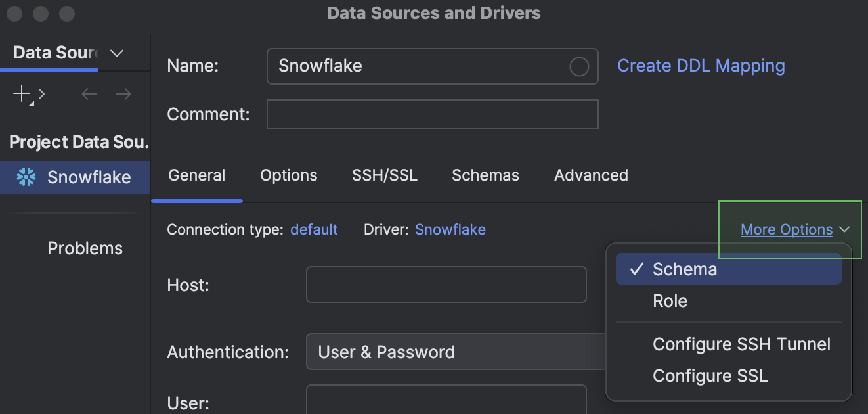Image resolution: width=868 pixels, height=414 pixels.
Task: Enable the Role option in the menu
Action: pyautogui.click(x=670, y=301)
